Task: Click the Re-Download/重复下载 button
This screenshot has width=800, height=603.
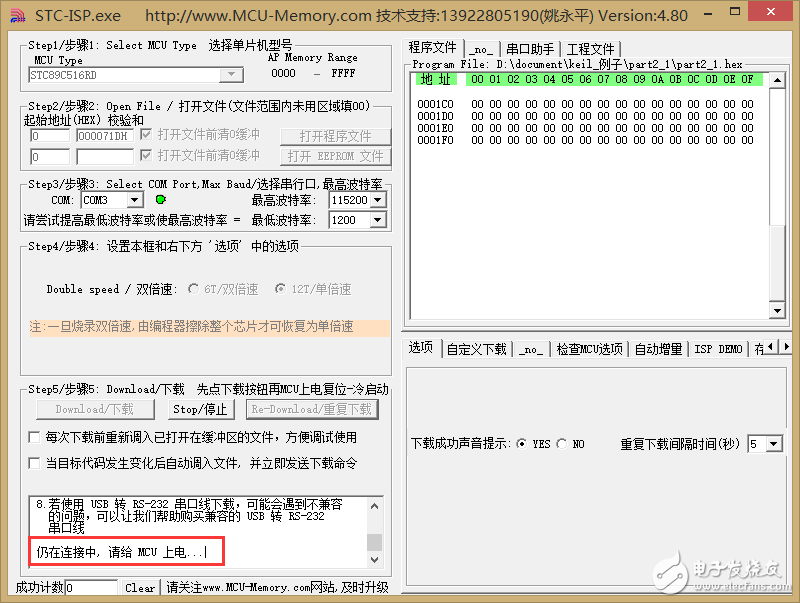Action: [x=312, y=409]
